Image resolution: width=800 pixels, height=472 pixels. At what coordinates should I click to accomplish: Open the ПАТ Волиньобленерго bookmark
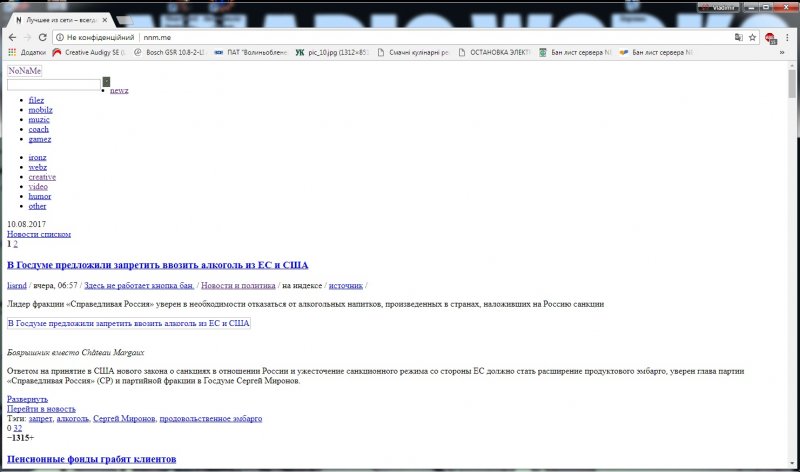pos(251,52)
